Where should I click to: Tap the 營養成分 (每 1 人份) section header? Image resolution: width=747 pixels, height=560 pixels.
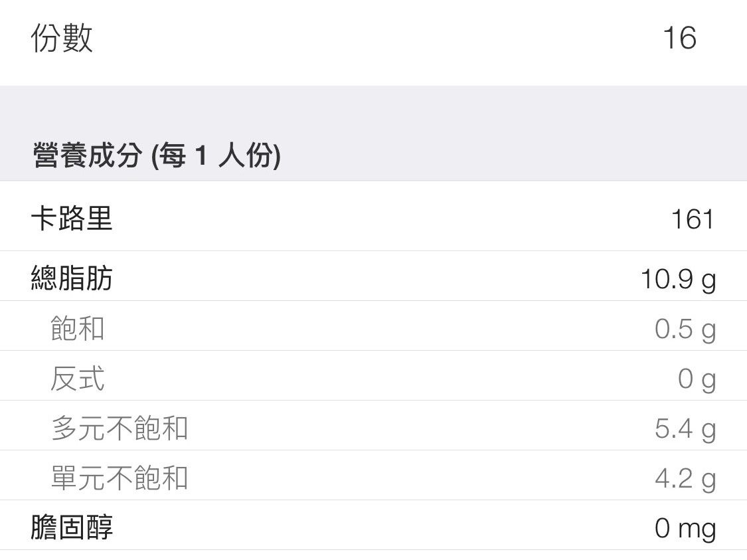(157, 157)
